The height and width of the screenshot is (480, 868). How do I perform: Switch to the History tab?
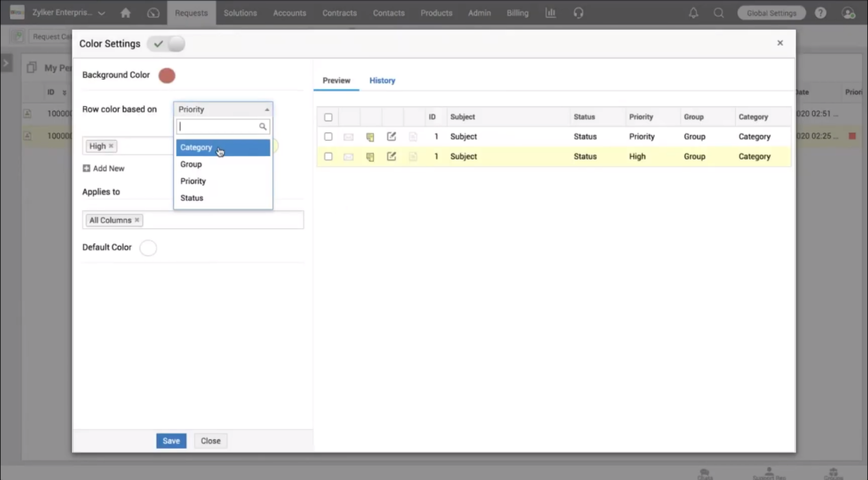click(x=382, y=81)
